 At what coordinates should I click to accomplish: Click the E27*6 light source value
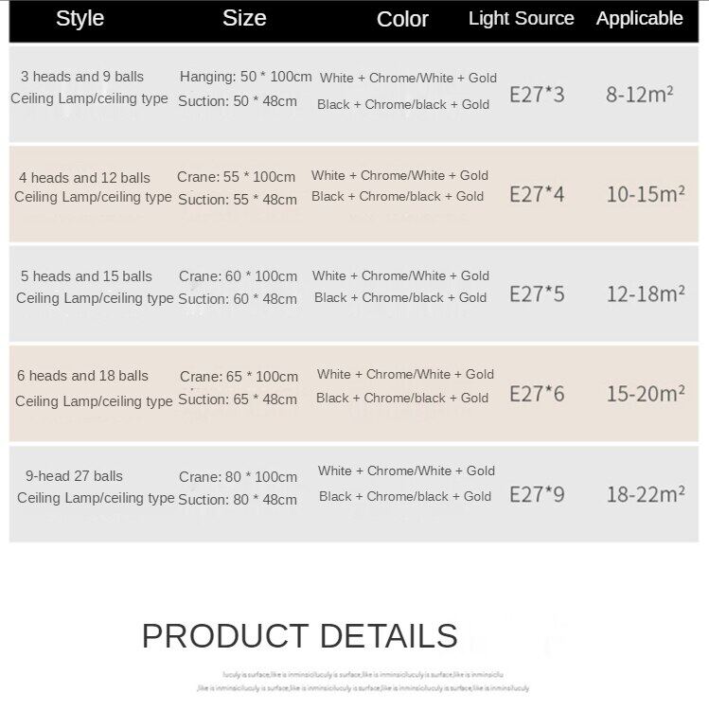point(537,394)
